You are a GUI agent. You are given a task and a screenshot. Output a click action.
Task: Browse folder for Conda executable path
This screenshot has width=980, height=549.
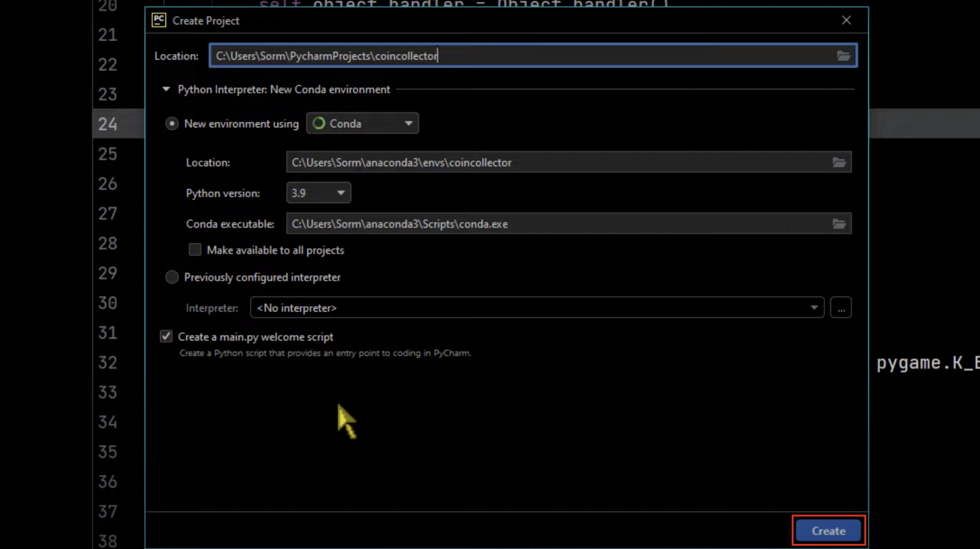839,224
